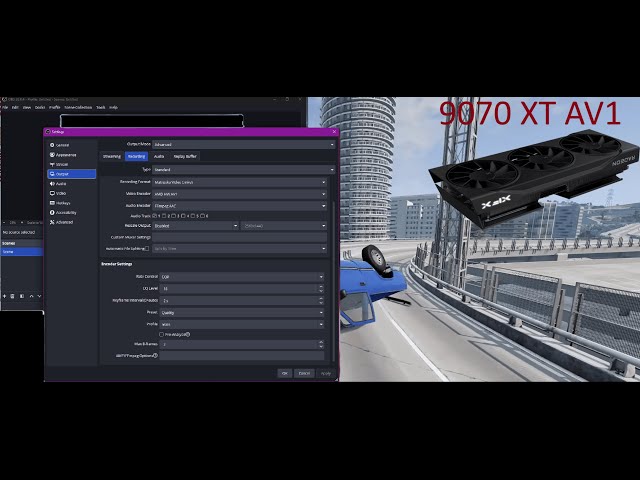Screen dimensions: 640x480
Task: Open the Recording Format dropdown
Action: click(240, 182)
